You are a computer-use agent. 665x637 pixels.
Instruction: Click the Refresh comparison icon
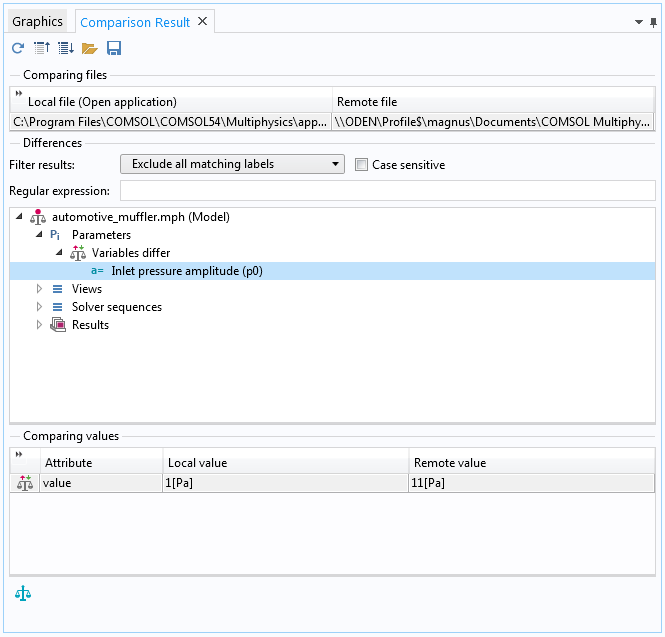(x=18, y=48)
